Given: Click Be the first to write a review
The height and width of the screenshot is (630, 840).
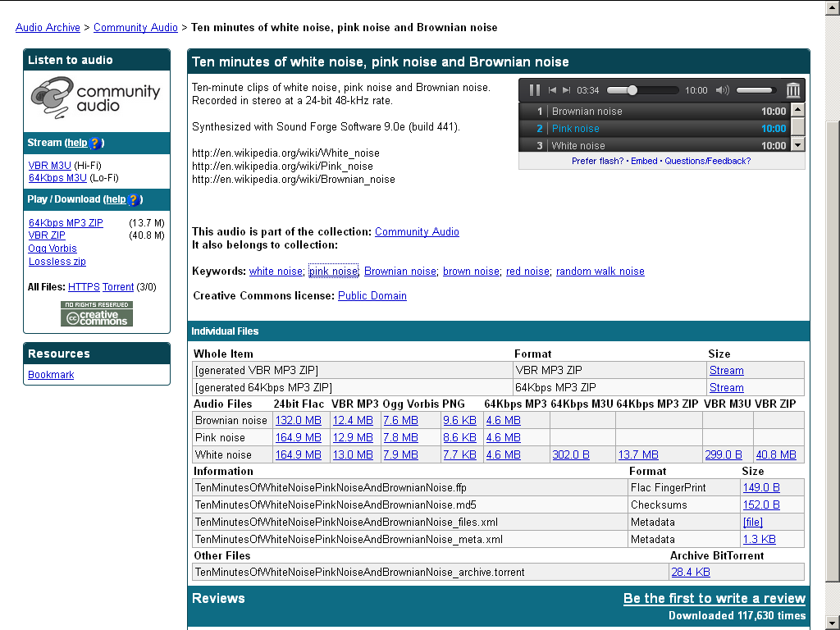Looking at the screenshot, I should click(x=714, y=598).
